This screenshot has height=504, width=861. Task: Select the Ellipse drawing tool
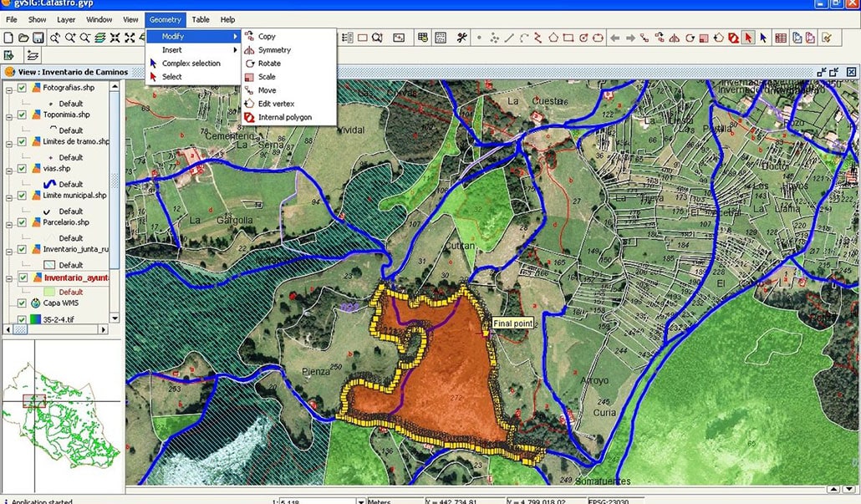pos(598,38)
